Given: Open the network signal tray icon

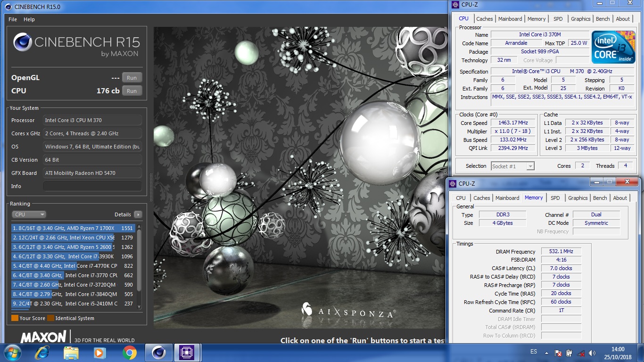Looking at the screenshot, I should [x=581, y=353].
